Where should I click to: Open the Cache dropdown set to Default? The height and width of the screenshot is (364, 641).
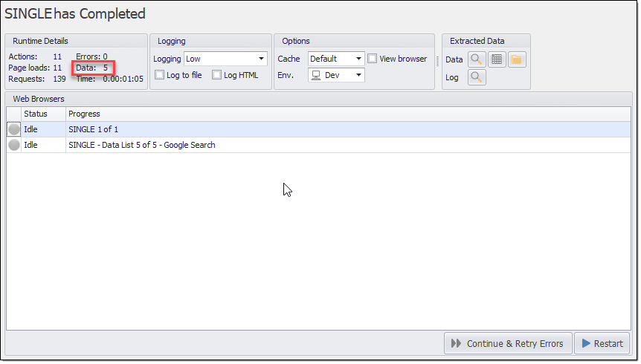click(x=358, y=59)
